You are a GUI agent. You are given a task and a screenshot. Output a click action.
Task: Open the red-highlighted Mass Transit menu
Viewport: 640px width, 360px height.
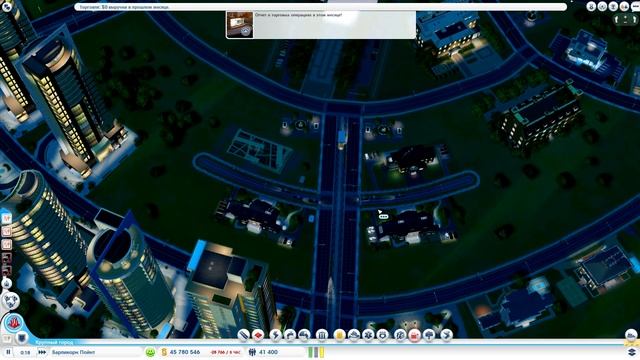click(415, 335)
